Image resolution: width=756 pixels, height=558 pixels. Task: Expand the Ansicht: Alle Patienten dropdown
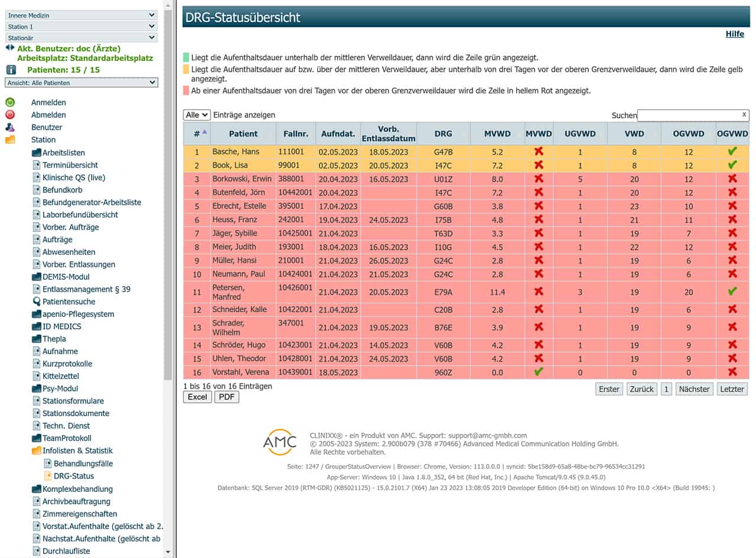[x=81, y=83]
